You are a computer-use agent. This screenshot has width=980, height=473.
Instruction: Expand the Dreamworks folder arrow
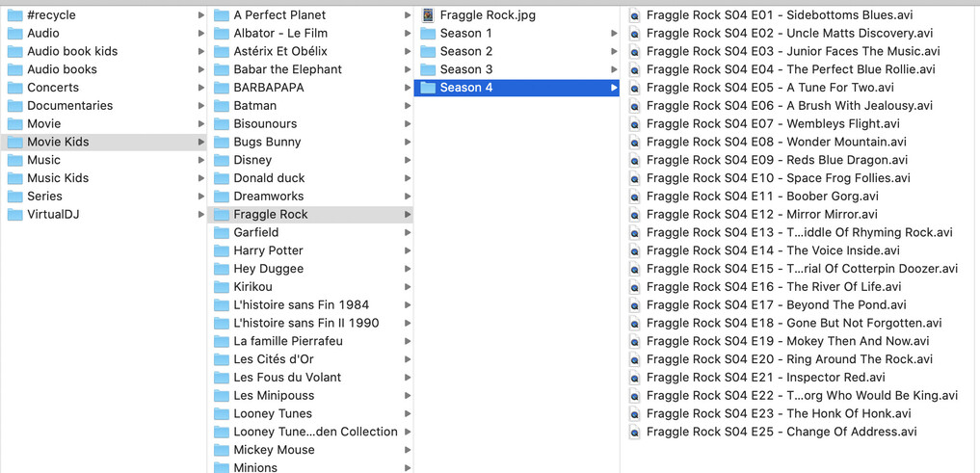(x=408, y=197)
